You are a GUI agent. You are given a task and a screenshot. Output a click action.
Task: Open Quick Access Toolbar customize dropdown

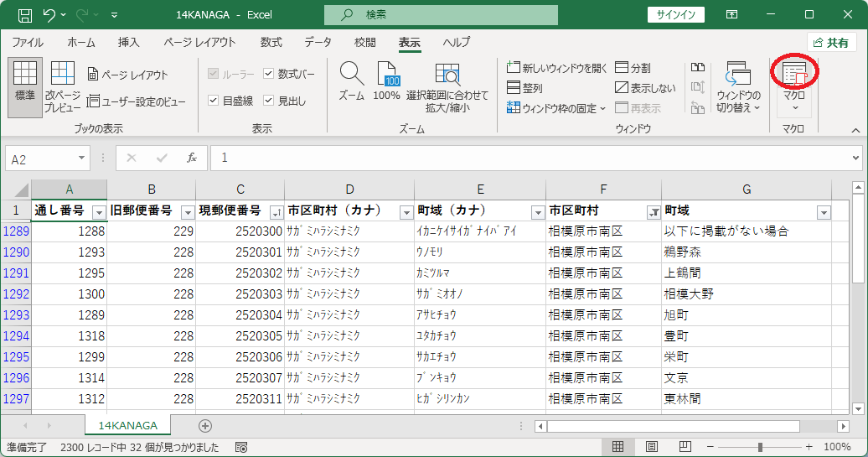[115, 15]
